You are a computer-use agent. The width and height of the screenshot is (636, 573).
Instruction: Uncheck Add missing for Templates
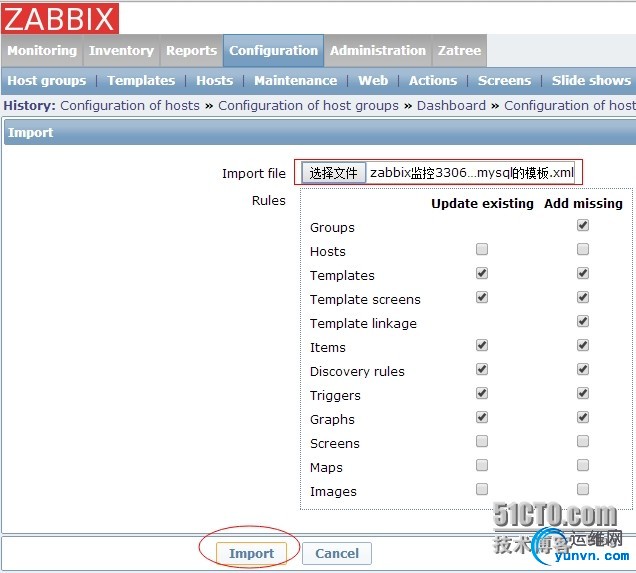coord(583,273)
